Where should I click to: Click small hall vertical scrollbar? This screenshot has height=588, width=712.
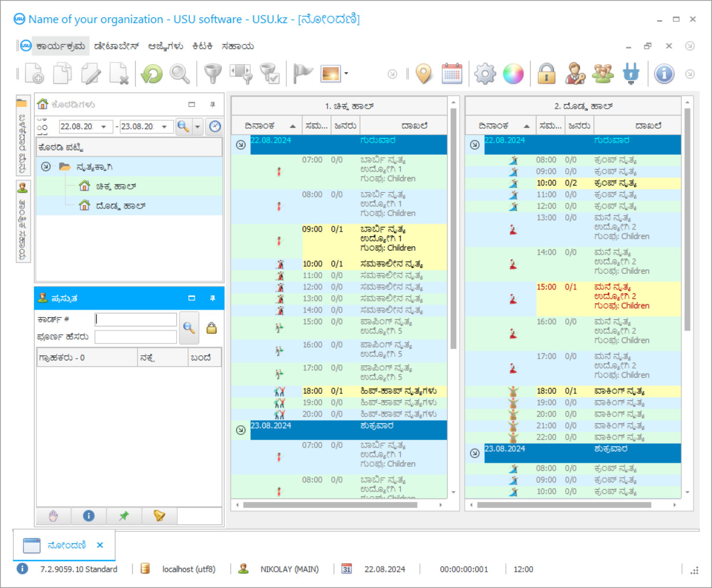(x=453, y=228)
